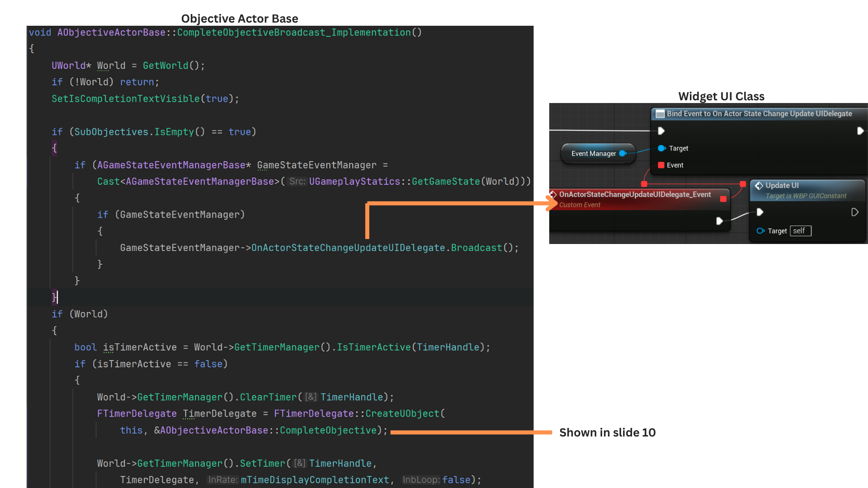Screen dimensions: 868x488
Task: Click the Broadcast function call in code
Action: [476, 248]
